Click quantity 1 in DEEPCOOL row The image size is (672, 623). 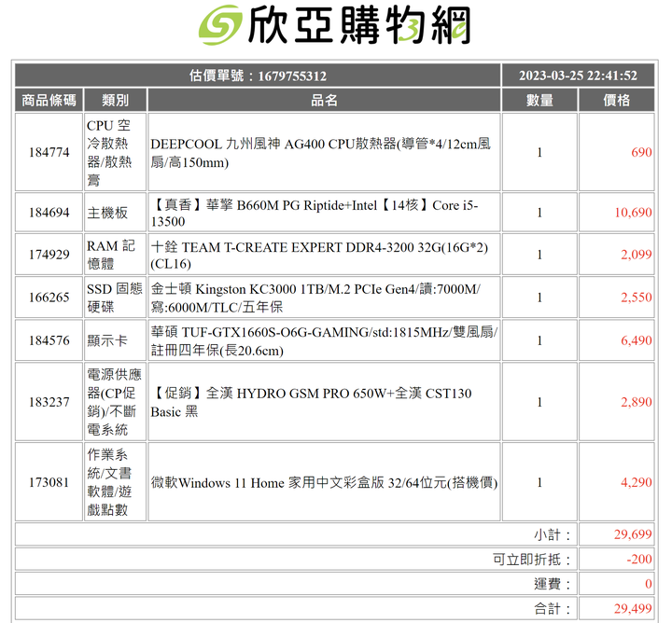pyautogui.click(x=539, y=152)
